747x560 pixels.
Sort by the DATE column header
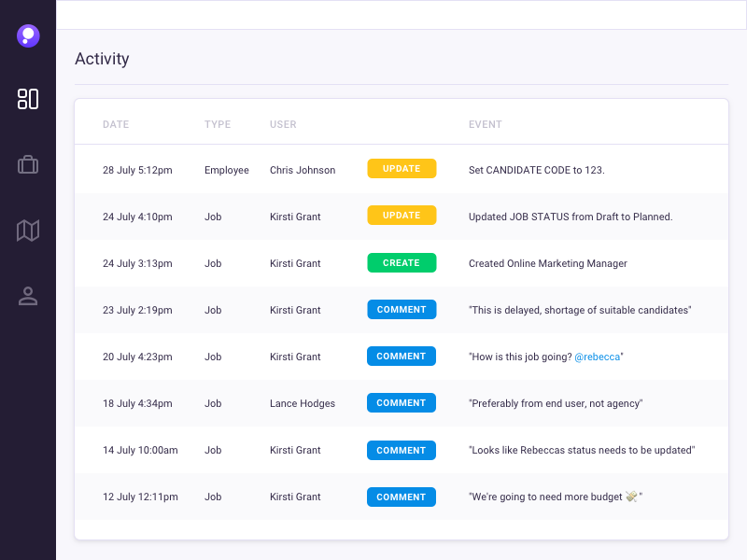pos(116,124)
